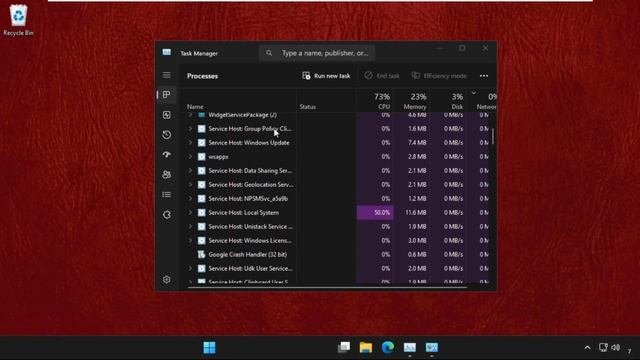Click the wsappx process icon
Screen dimensions: 640x360
pos(201,157)
